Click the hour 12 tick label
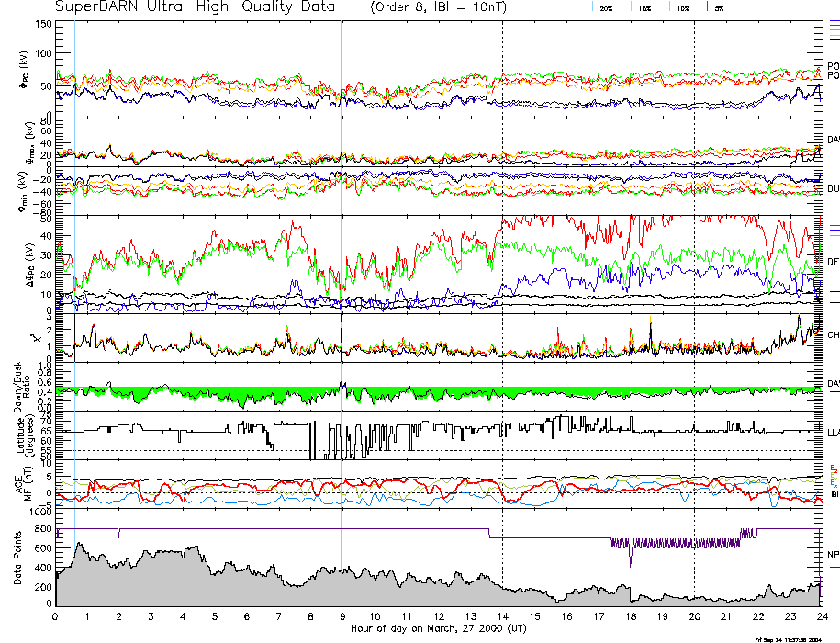 (438, 617)
